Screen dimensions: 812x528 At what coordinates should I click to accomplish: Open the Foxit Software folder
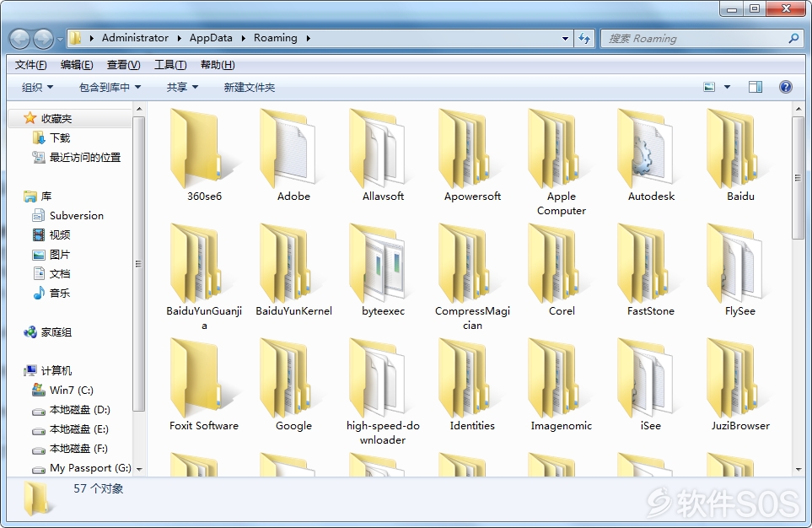pos(204,385)
